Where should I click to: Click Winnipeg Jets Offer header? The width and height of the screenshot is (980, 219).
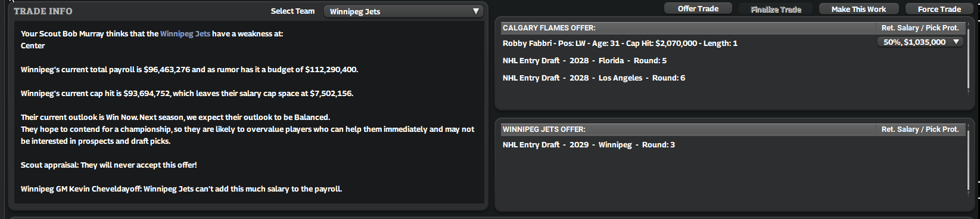click(x=544, y=129)
